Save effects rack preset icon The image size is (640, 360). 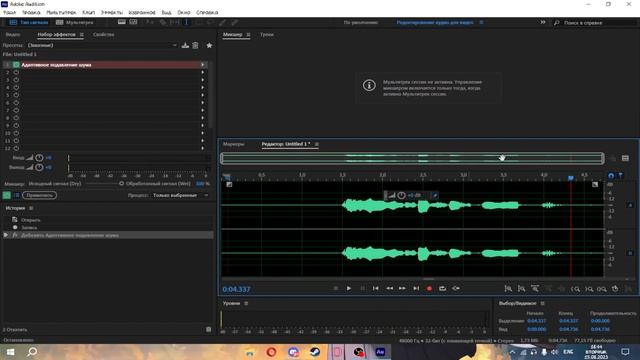(x=185, y=45)
